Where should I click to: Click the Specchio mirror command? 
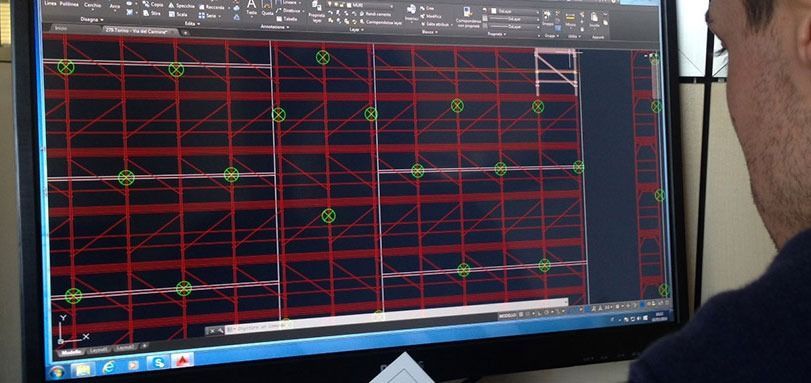(182, 6)
